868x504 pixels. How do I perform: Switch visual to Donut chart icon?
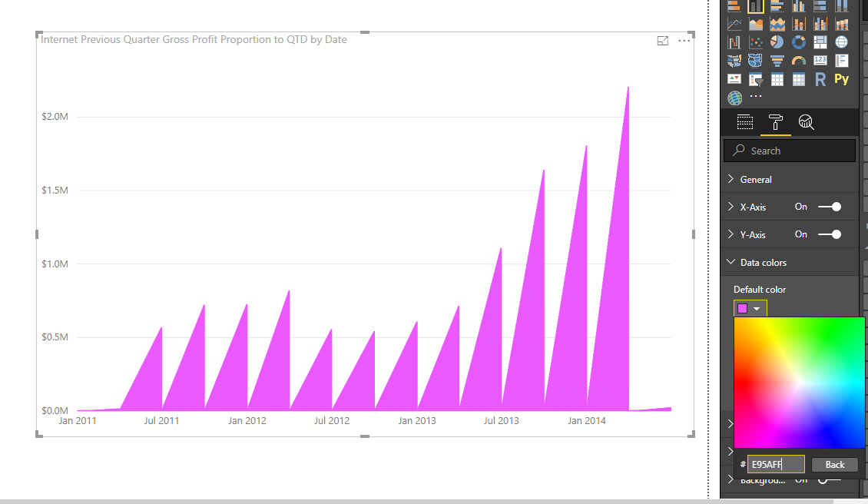pyautogui.click(x=799, y=42)
